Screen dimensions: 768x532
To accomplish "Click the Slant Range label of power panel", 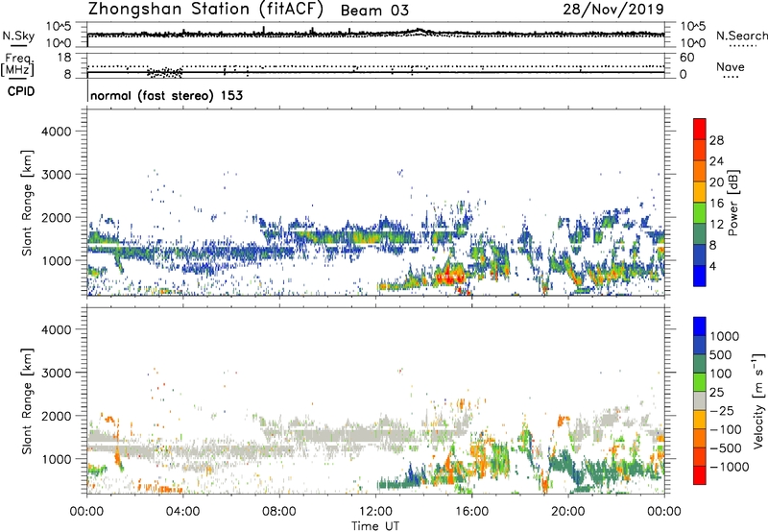I will (27, 203).
